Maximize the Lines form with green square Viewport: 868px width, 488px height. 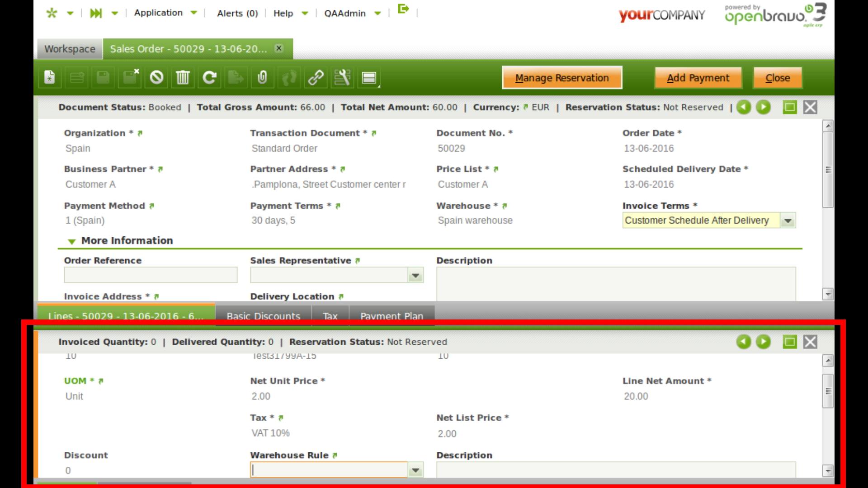click(790, 342)
